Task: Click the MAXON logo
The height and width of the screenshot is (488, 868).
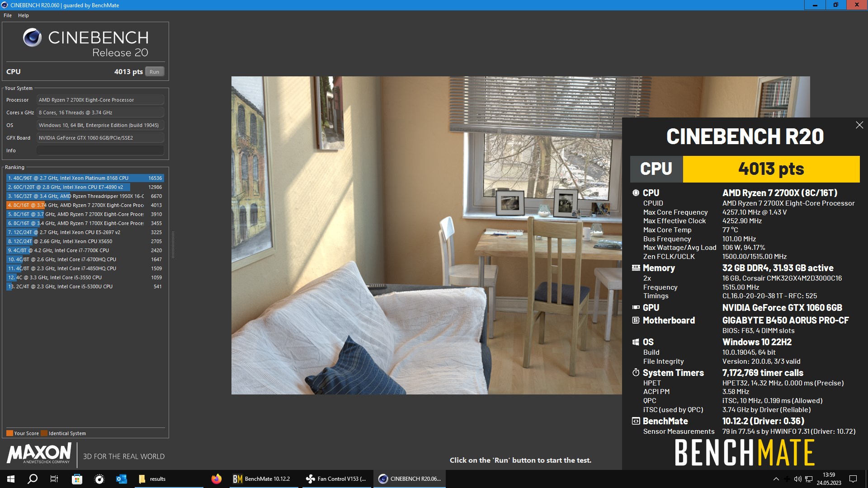Action: tap(39, 453)
